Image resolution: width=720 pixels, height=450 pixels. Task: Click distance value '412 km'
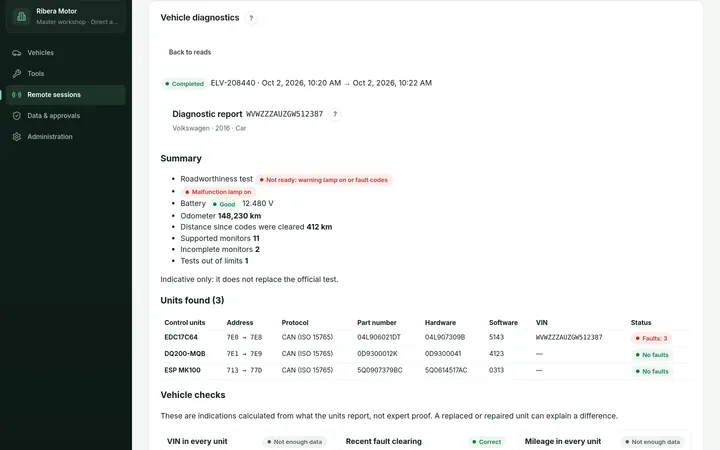click(319, 227)
